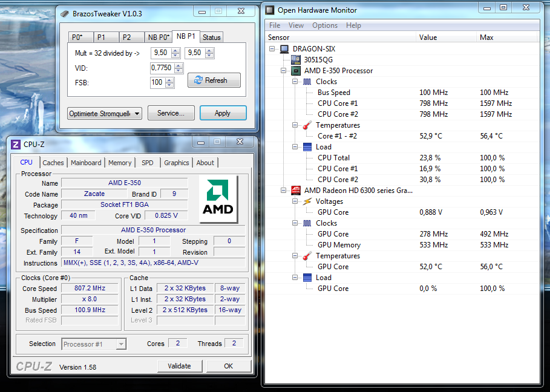
Task: Open the Mainboard tab in CPU-Z
Action: (86, 163)
